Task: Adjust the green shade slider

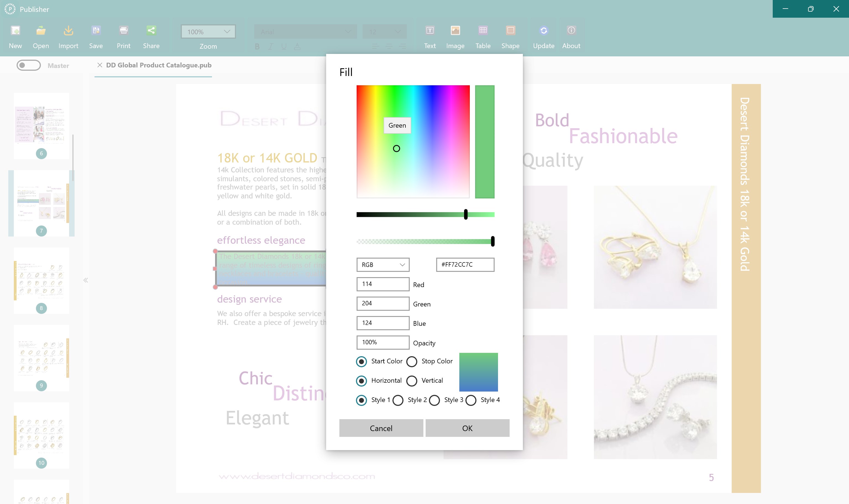Action: (466, 214)
